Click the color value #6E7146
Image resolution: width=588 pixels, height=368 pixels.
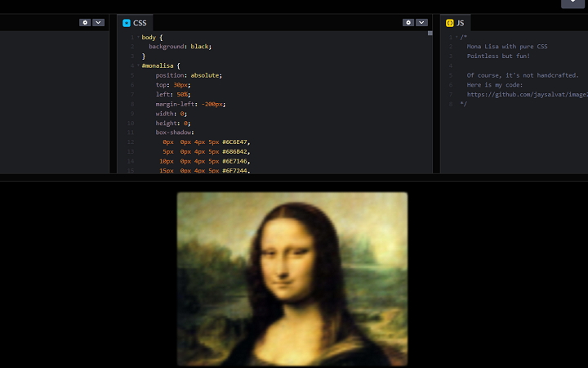tap(234, 161)
